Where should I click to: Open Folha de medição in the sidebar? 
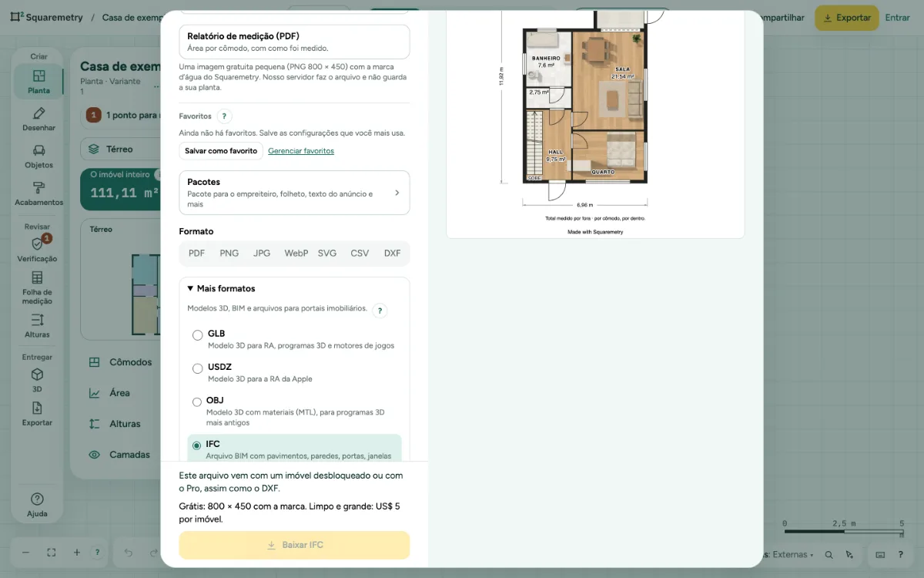(x=37, y=287)
